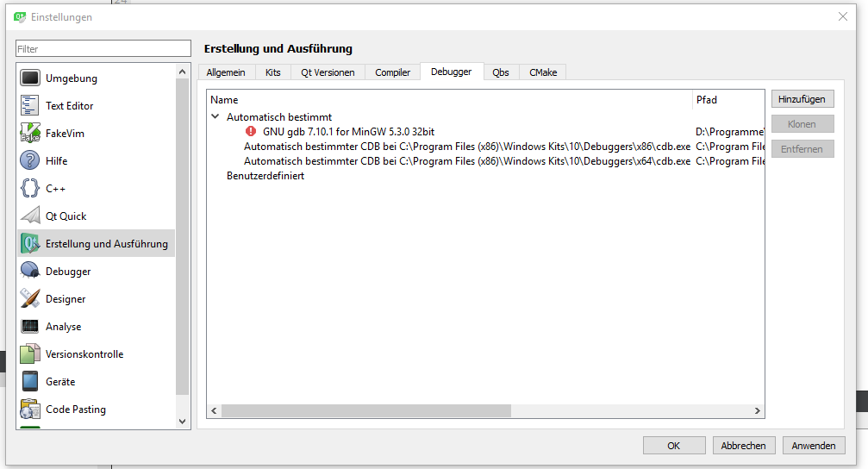Image resolution: width=868 pixels, height=469 pixels.
Task: Click the sidebar scroll down arrow
Action: pos(182,422)
